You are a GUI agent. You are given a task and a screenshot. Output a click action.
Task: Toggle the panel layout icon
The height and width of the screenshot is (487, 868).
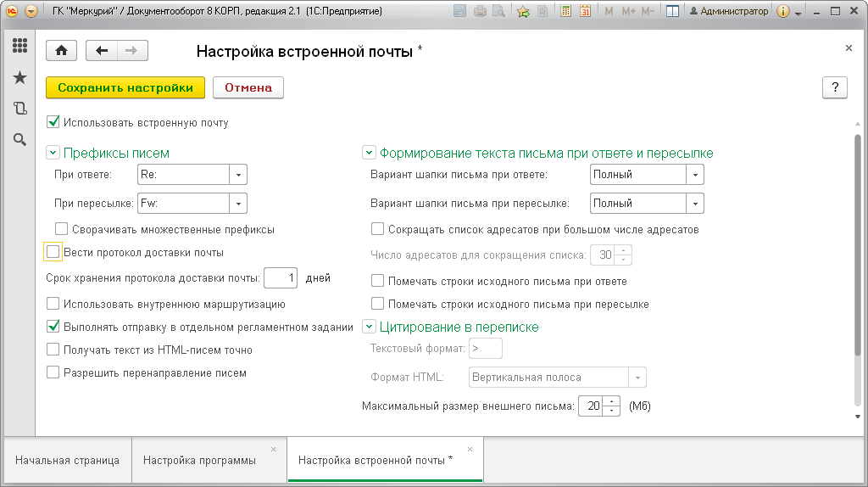pos(672,11)
